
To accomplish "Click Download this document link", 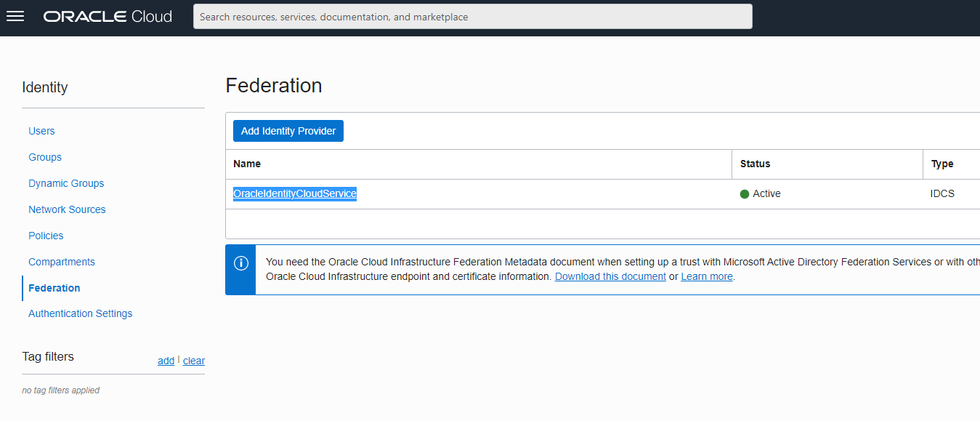I will [610, 276].
